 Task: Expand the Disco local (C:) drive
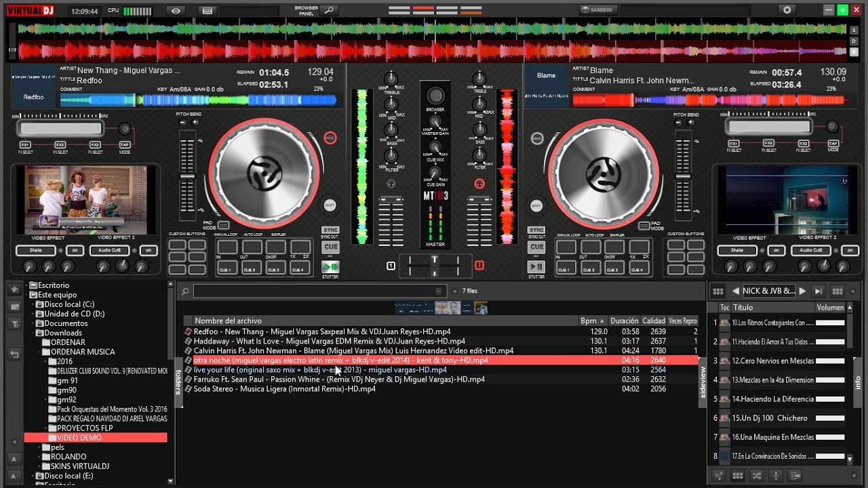click(33, 305)
